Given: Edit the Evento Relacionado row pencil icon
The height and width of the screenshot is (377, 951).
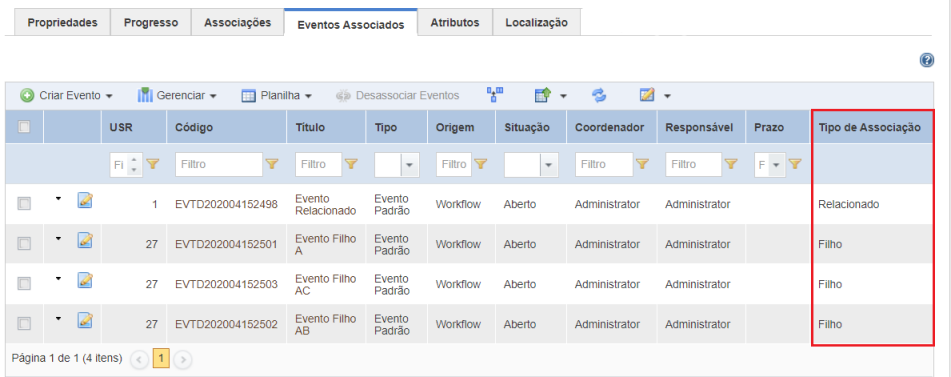Looking at the screenshot, I should (x=85, y=200).
